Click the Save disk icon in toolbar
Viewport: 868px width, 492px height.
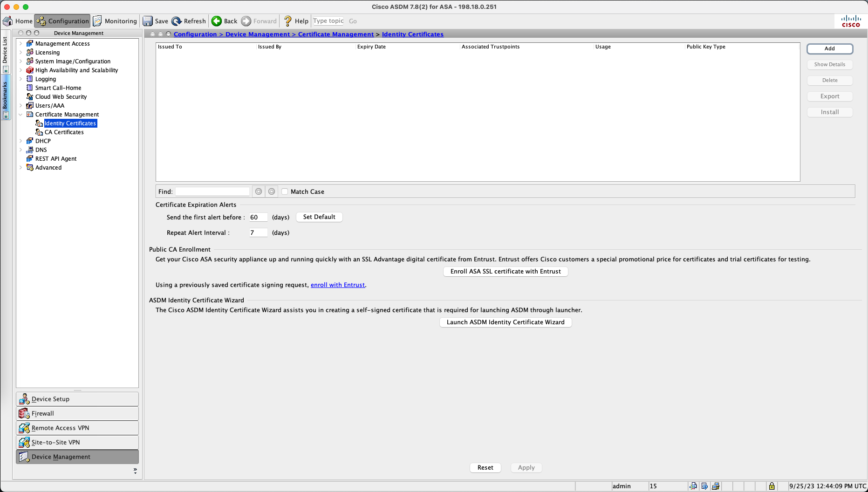(x=148, y=21)
